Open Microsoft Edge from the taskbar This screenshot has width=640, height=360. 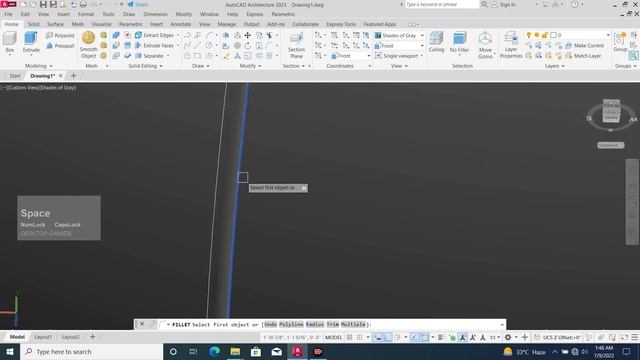point(214,351)
